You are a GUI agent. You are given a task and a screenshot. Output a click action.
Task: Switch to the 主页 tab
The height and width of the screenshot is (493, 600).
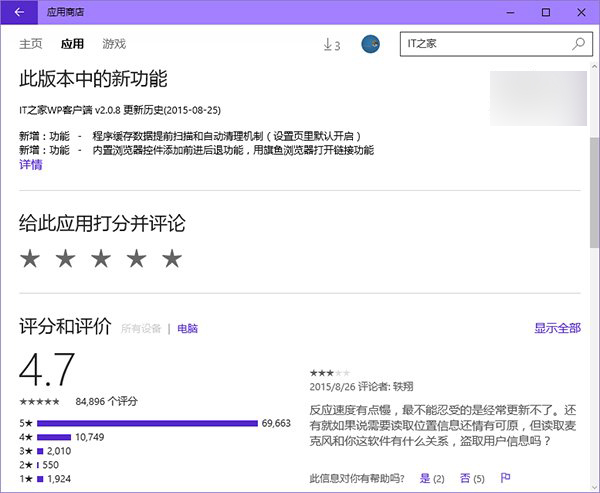[x=32, y=44]
